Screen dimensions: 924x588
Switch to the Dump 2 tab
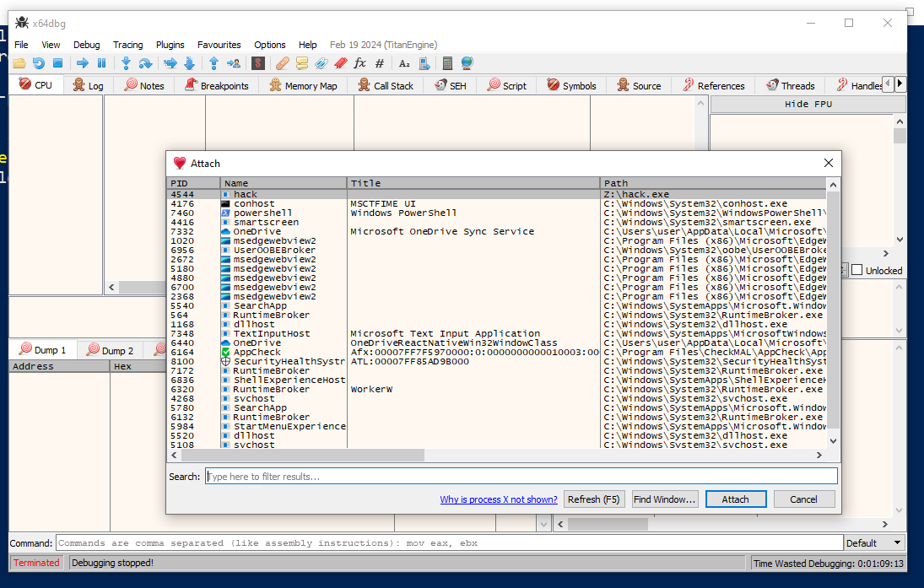[111, 350]
